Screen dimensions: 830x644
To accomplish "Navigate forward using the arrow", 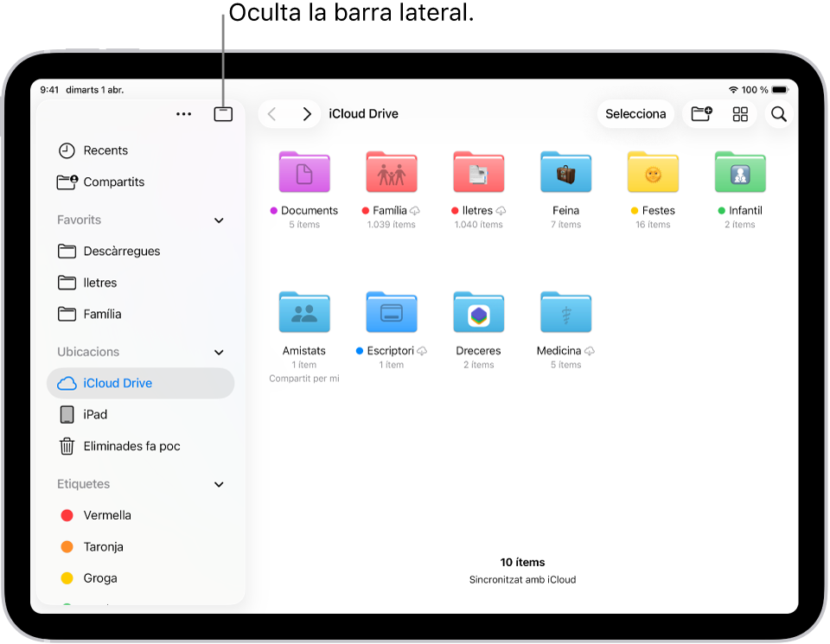I will tap(307, 113).
